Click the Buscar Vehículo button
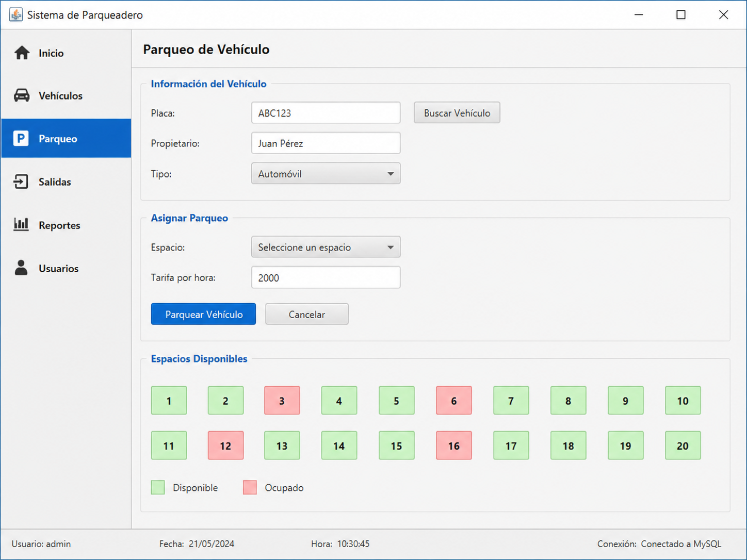Screen dimensions: 747x560 pos(457,113)
